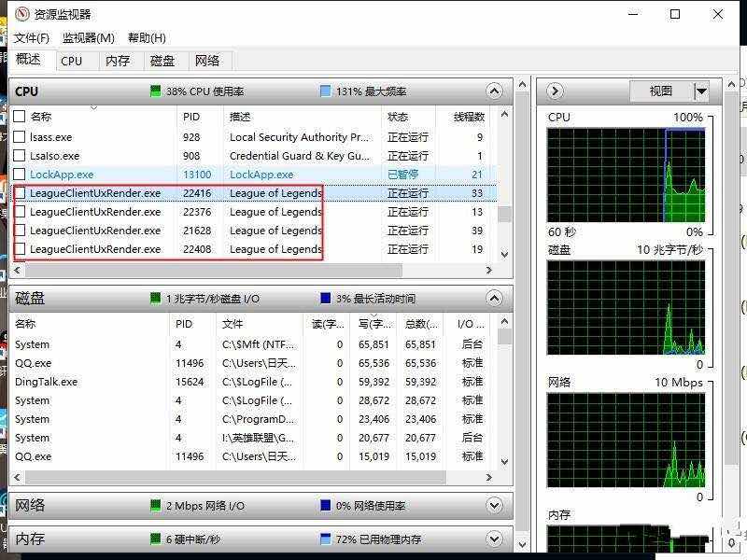Check LeagueClientUxRender.exe PID 22408 checkbox
Viewport: 747px width, 560px height.
point(20,248)
